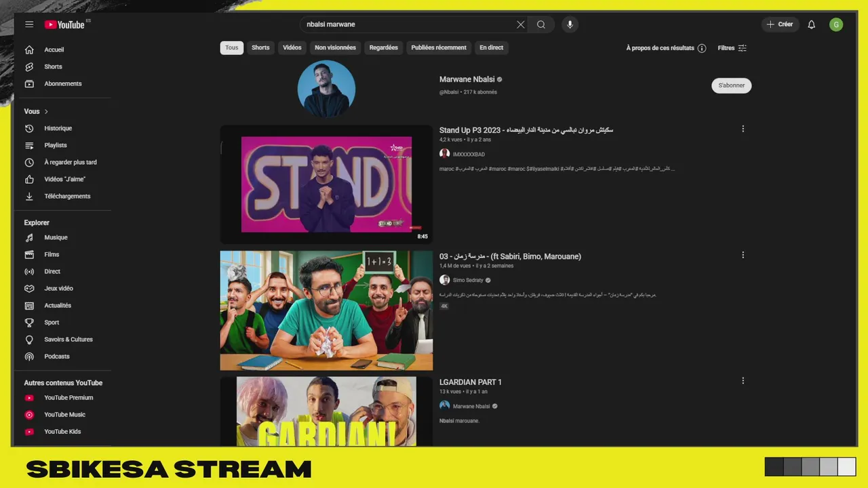Open Simo Sedraty channel link
This screenshot has width=868, height=488.
coord(468,280)
